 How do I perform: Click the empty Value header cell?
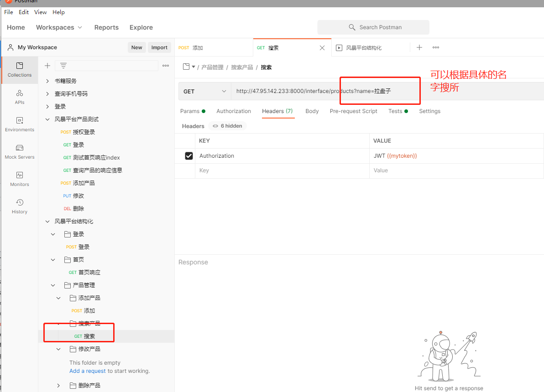coord(456,170)
